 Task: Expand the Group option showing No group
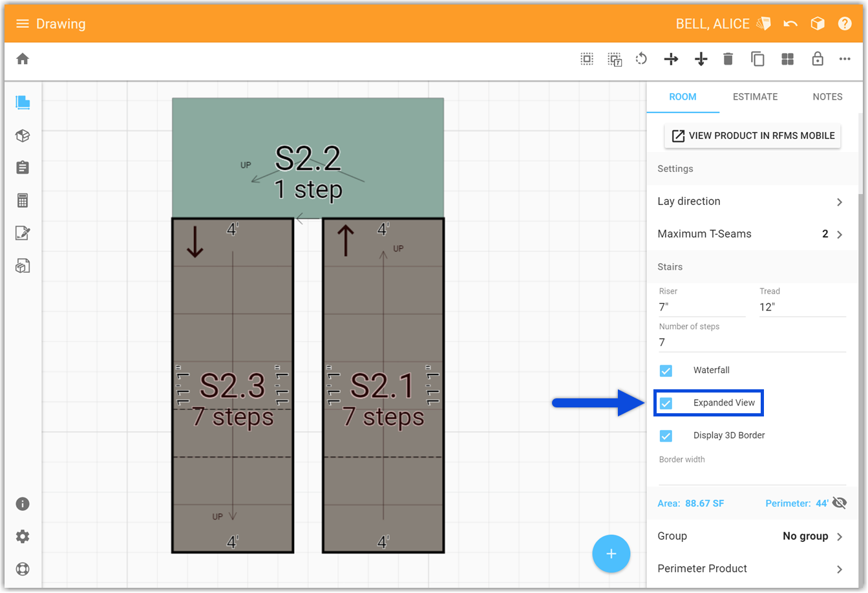(752, 536)
